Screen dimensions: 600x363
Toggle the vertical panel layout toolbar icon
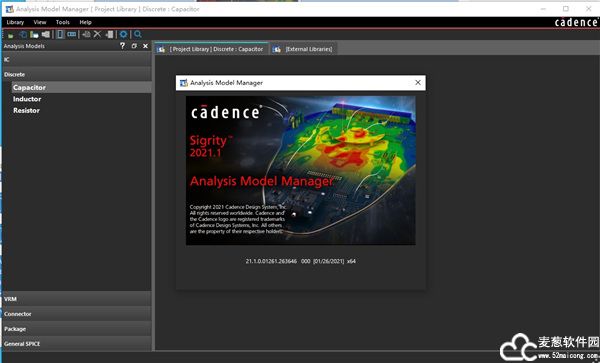pyautogui.click(x=60, y=34)
